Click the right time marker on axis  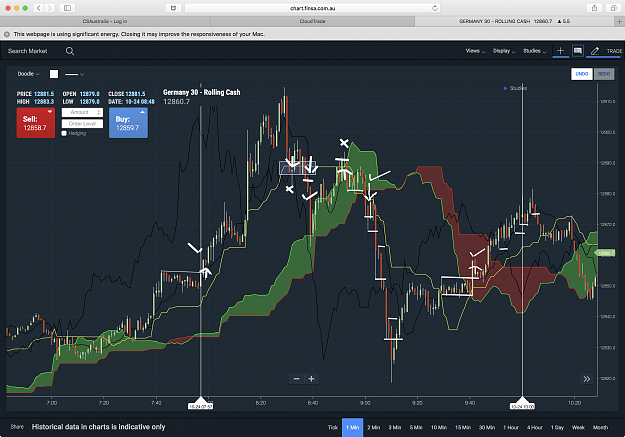(x=523, y=404)
